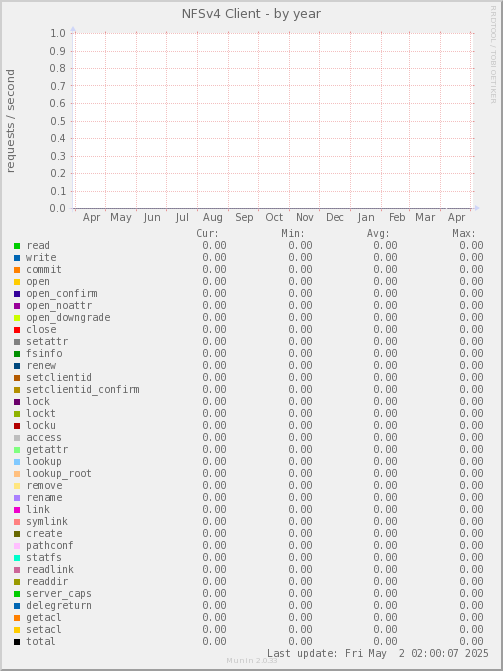Click the cyan statfs legend swatch
Viewport: 503px width, 671px height.
pos(17,558)
